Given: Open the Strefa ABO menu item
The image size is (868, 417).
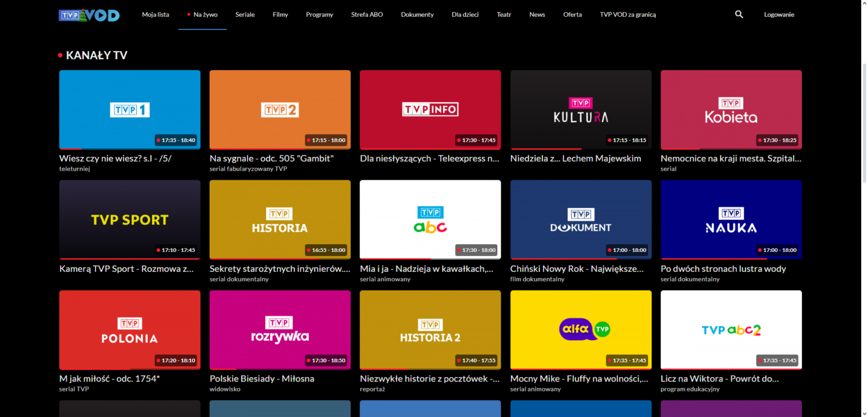Looking at the screenshot, I should pyautogui.click(x=367, y=15).
